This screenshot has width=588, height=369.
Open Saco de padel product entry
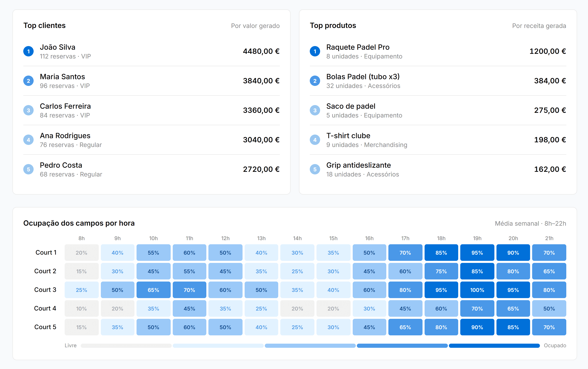[350, 106]
